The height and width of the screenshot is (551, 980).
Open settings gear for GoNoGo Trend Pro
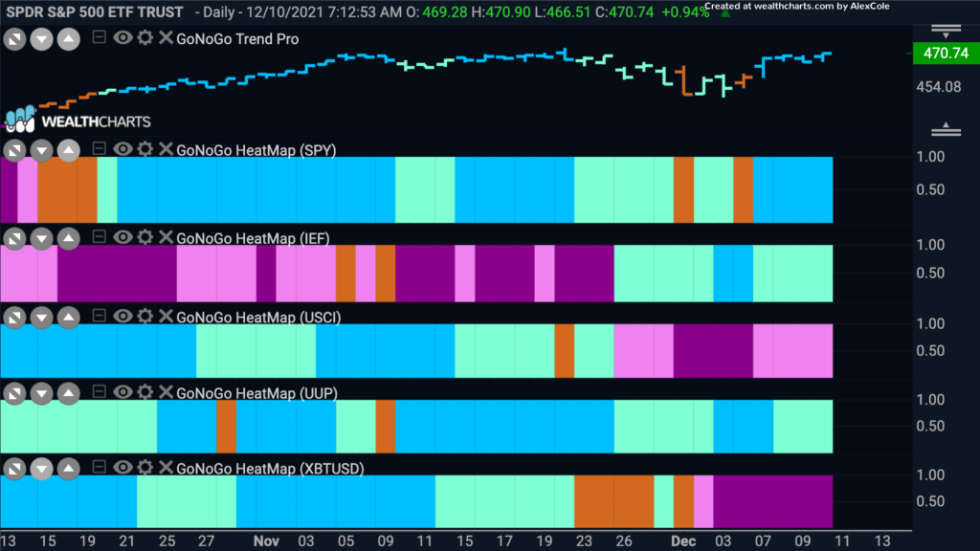pos(145,37)
